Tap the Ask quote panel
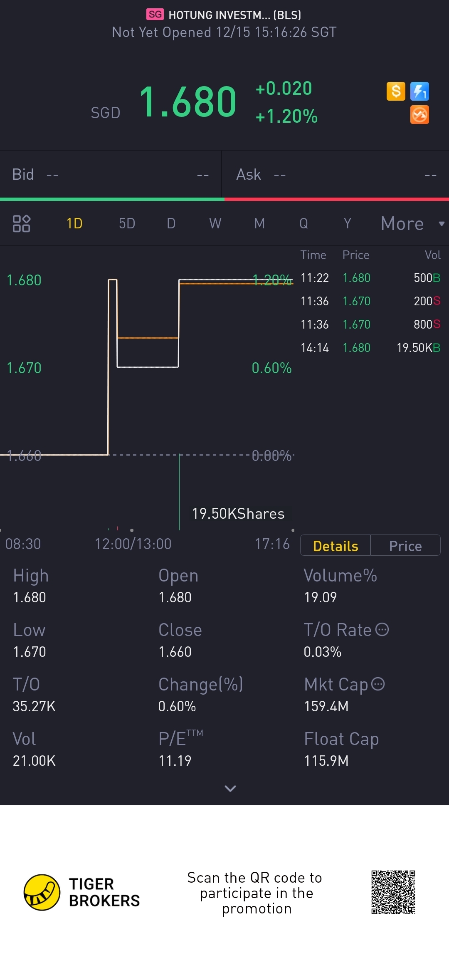Viewport: 449px width, 980px height. (336, 175)
